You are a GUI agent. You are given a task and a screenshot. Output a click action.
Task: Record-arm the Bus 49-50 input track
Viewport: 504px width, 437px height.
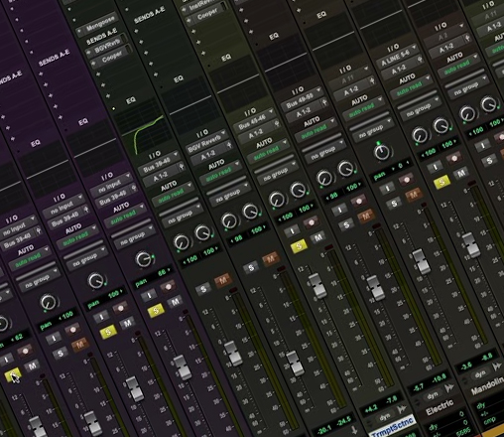(312, 222)
